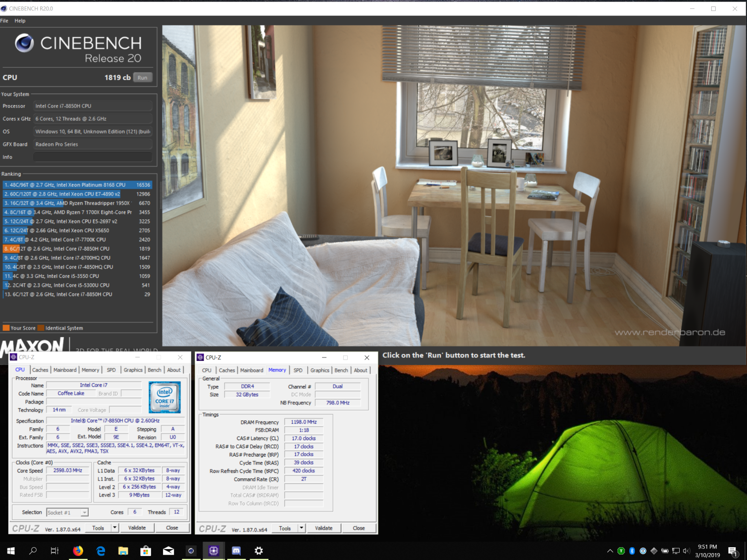Select ranking row Ryzen 7 1700X Eight-Core
747x560 pixels.
click(x=77, y=212)
